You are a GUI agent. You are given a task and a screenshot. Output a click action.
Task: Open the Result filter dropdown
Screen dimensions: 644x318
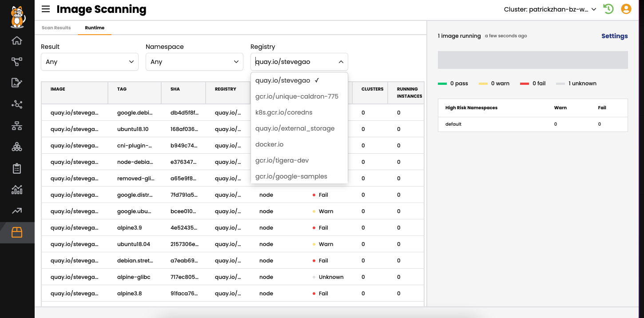click(x=90, y=62)
